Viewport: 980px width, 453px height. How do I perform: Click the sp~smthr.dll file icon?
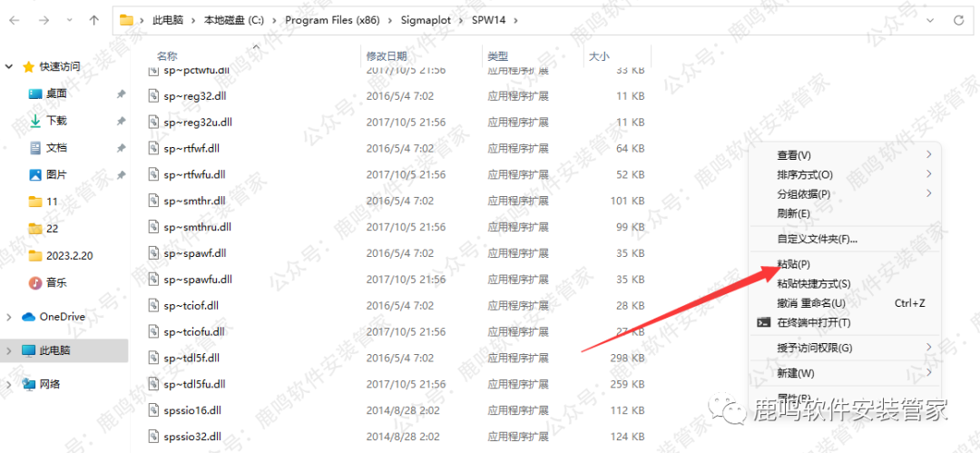(x=154, y=201)
